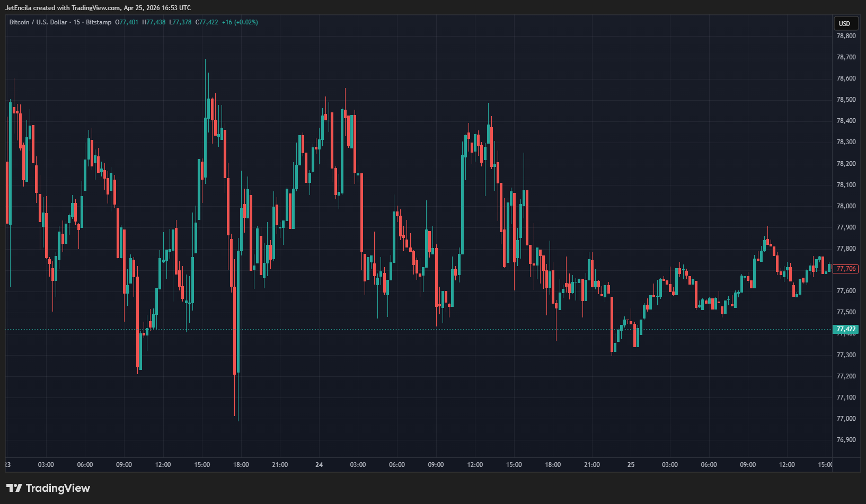Click the red 77,706 price label
866x504 pixels.
pos(846,269)
